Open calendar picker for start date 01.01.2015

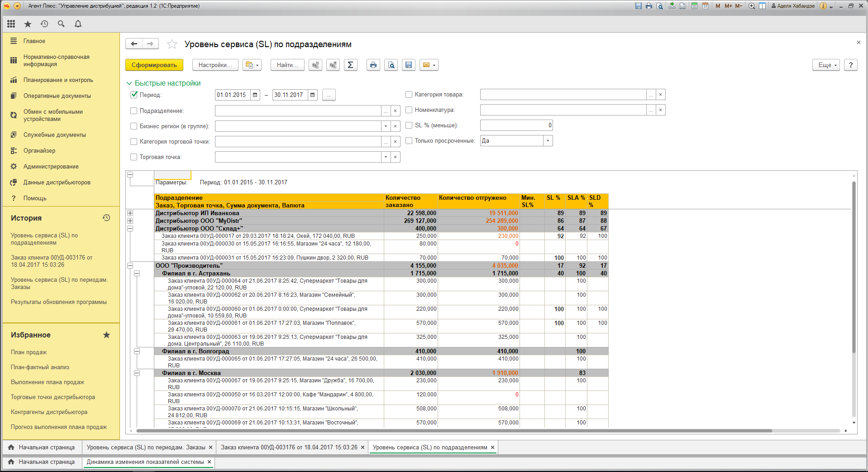click(255, 95)
